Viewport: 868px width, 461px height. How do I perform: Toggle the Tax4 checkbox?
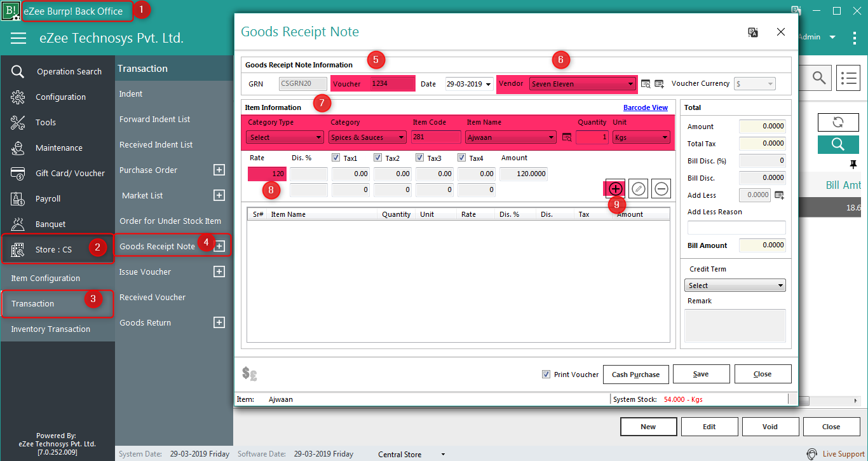461,158
